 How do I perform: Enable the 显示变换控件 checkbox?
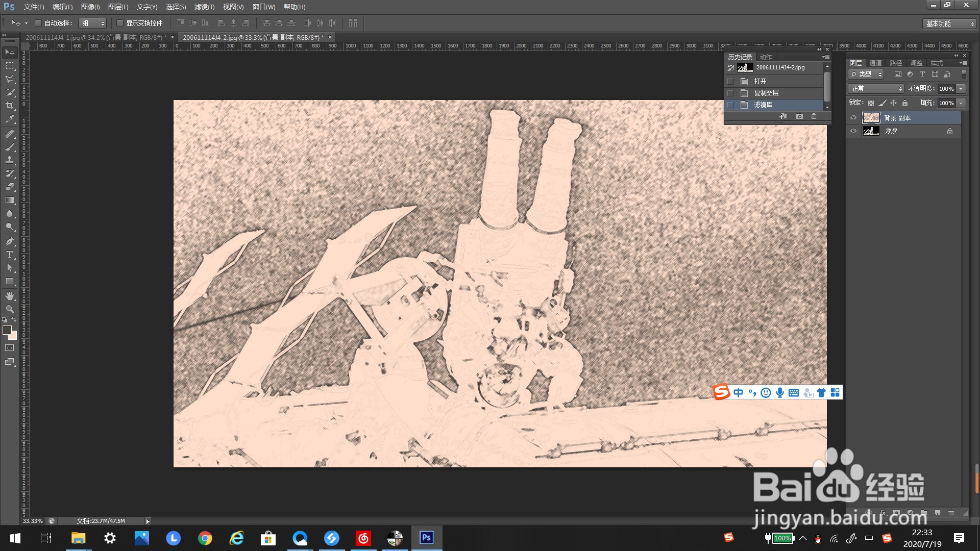[120, 23]
